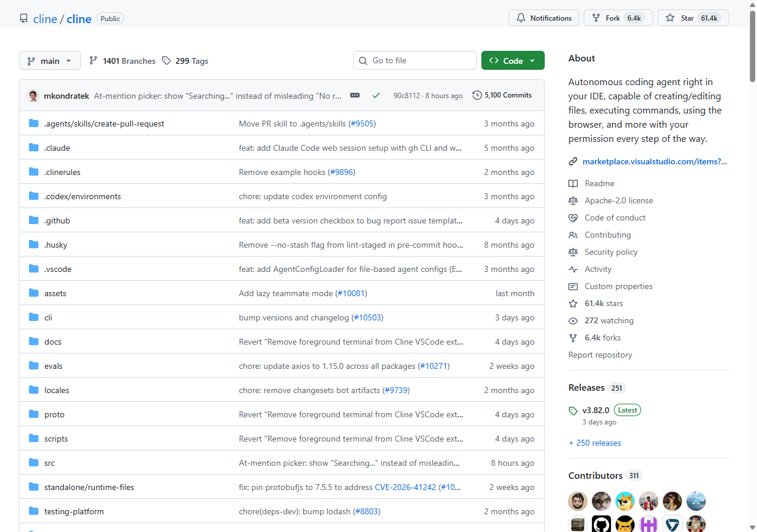The width and height of the screenshot is (757, 532).
Task: Click the first contributor avatar thumbnail
Action: [578, 501]
